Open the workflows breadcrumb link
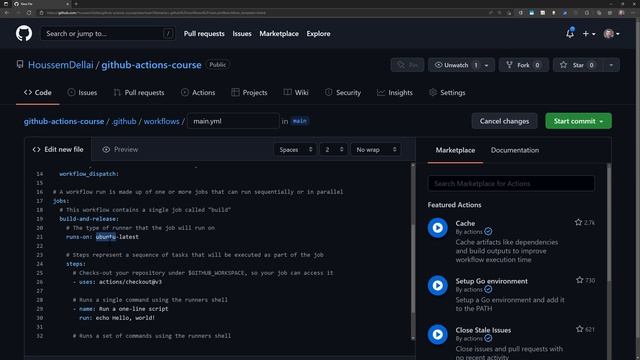The image size is (640, 360). click(x=161, y=121)
